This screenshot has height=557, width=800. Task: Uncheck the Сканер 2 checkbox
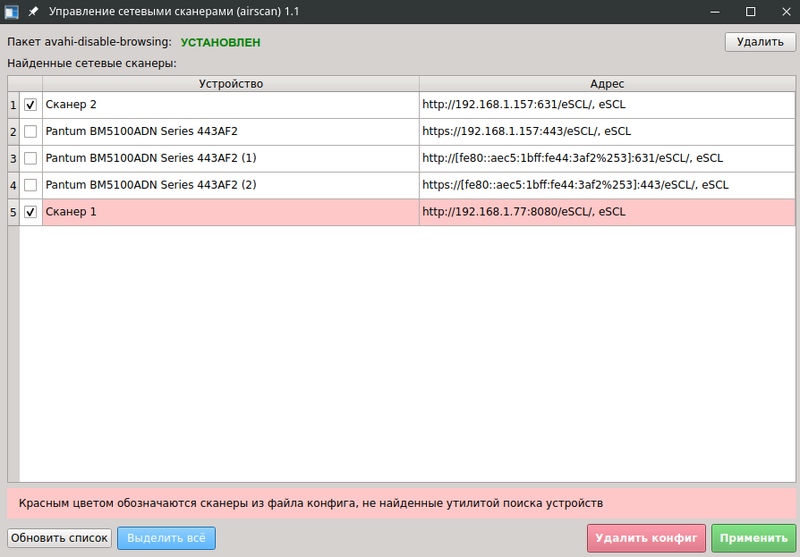click(x=31, y=105)
